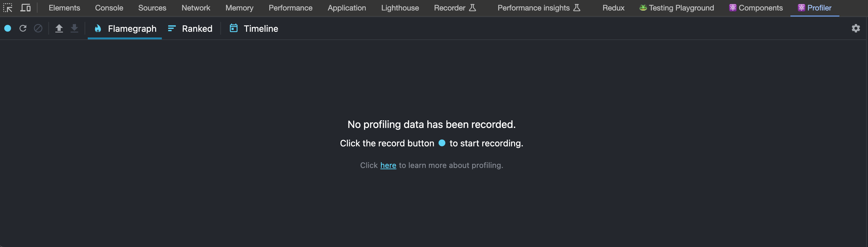This screenshot has height=247, width=868.
Task: Click the blue record dot in the instructions
Action: click(442, 143)
